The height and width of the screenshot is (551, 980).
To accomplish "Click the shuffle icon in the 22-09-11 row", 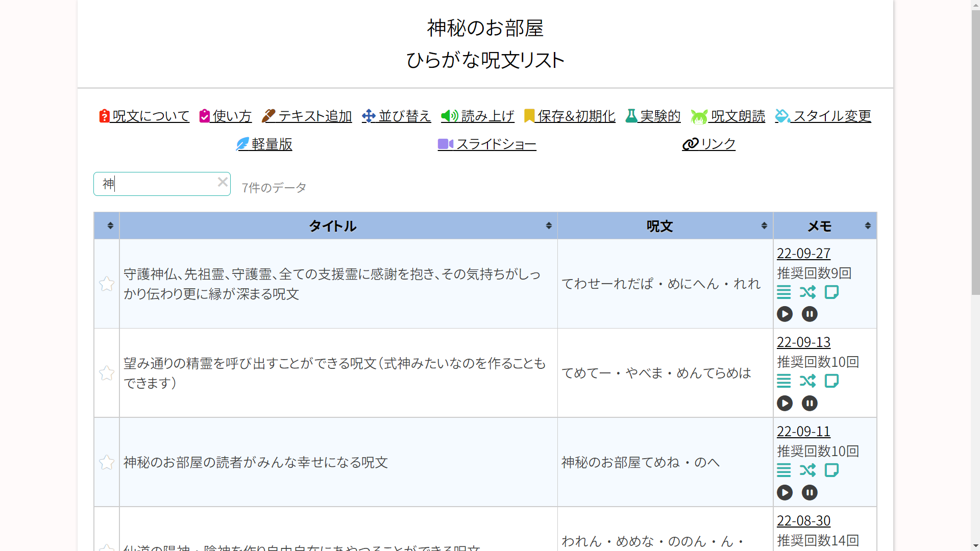I will (807, 470).
